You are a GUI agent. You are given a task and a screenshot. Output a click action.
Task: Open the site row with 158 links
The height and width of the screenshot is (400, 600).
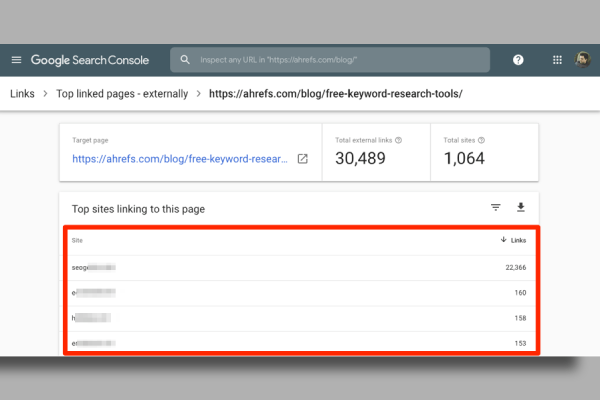(299, 318)
